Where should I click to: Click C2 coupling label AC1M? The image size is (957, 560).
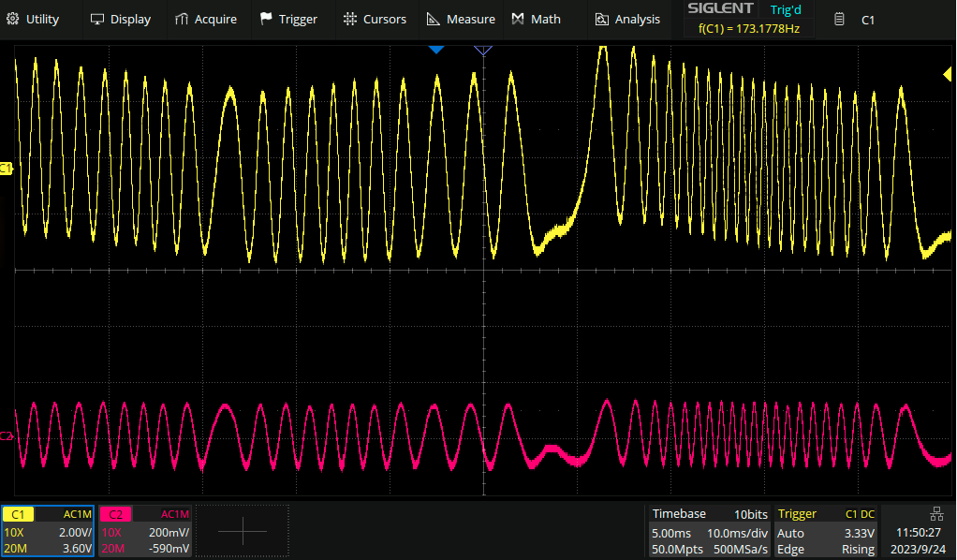[174, 514]
